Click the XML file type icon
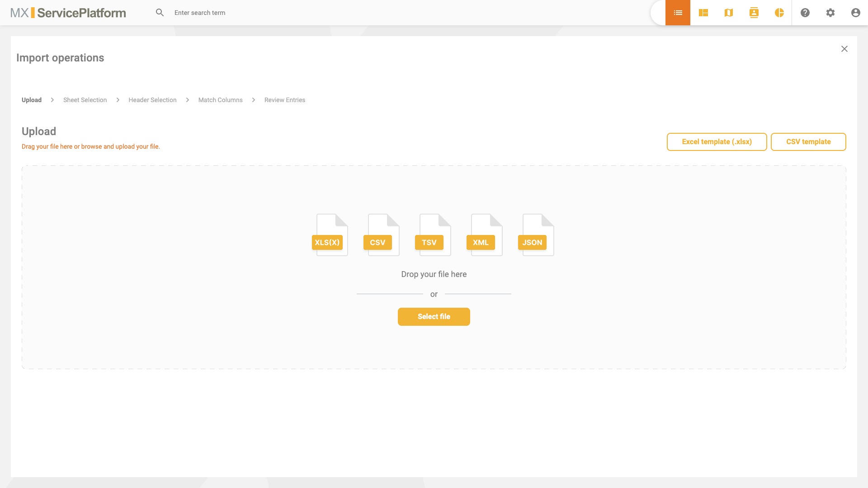868x488 pixels. pos(485,235)
